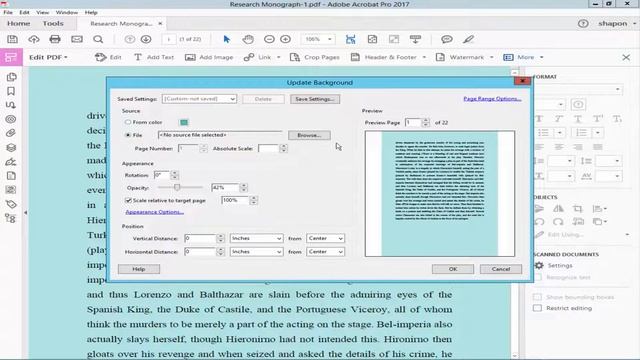Click Add Image tool
Viewport: 640px width, 360px height.
[209, 58]
